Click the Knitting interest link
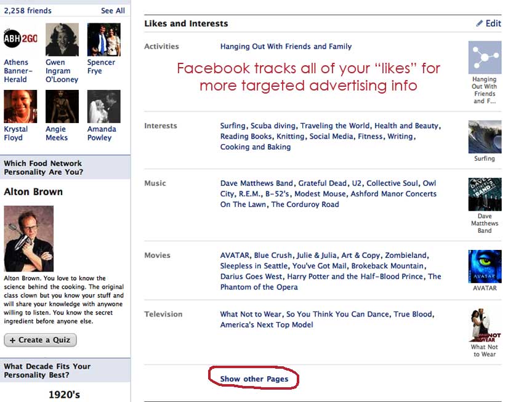Screen dimensions: 532x402 click(x=291, y=136)
